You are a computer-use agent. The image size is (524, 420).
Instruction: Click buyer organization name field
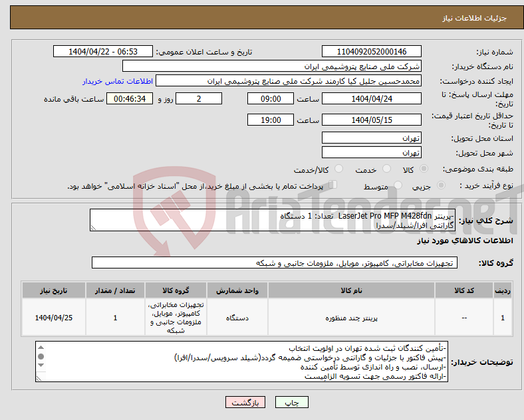(272, 66)
